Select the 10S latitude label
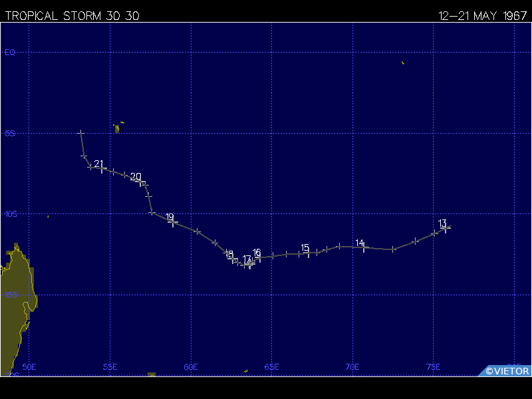The width and height of the screenshot is (532, 399). (x=11, y=214)
